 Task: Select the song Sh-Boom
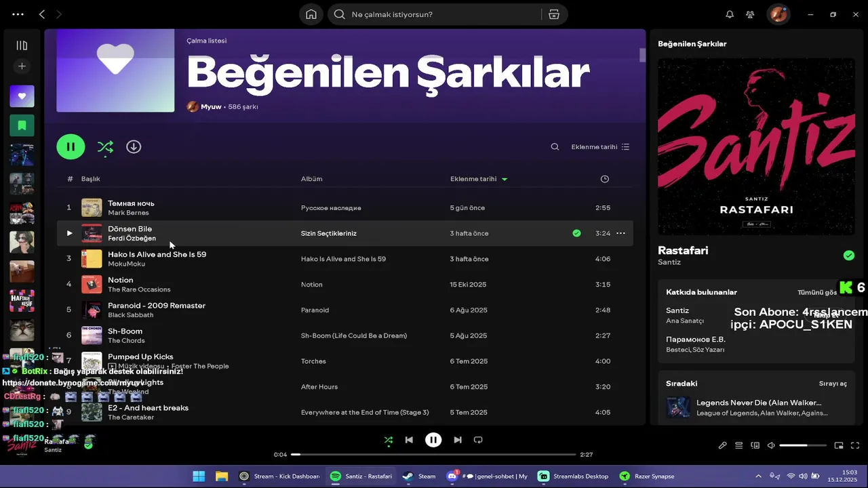[125, 331]
